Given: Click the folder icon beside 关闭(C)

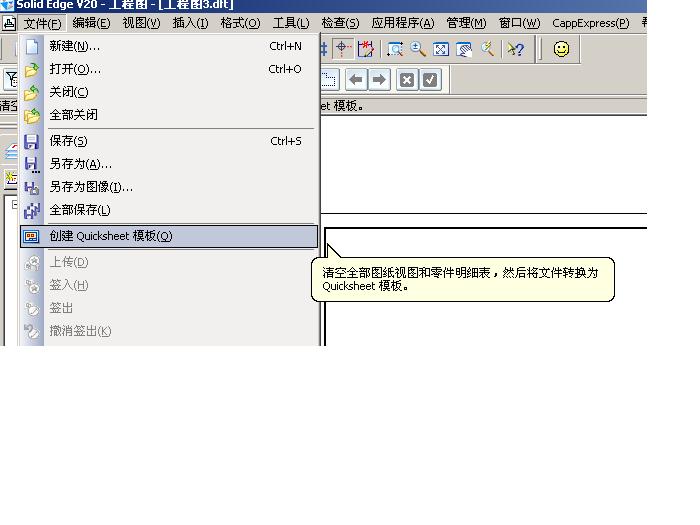Looking at the screenshot, I should 32,93.
